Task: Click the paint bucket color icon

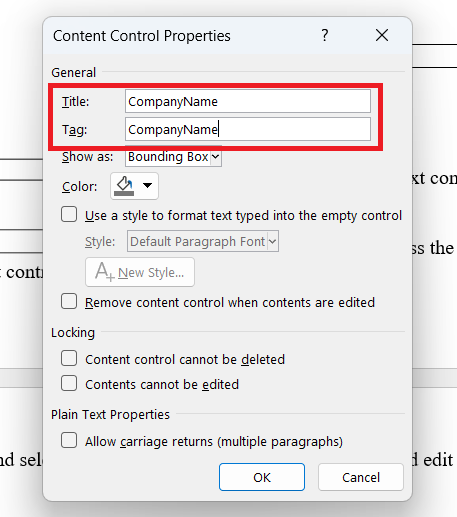Action: 124,186
